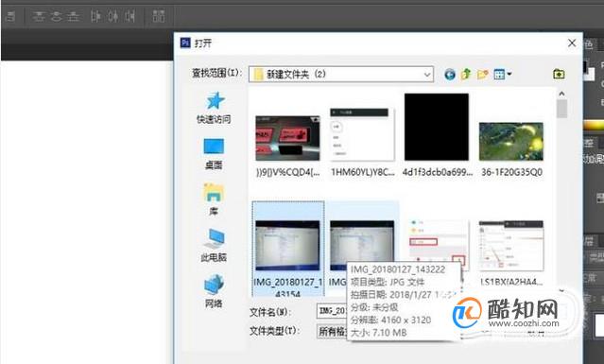This screenshot has width=604, height=364.
Task: Click the back navigation arrow icon
Action: (x=450, y=74)
